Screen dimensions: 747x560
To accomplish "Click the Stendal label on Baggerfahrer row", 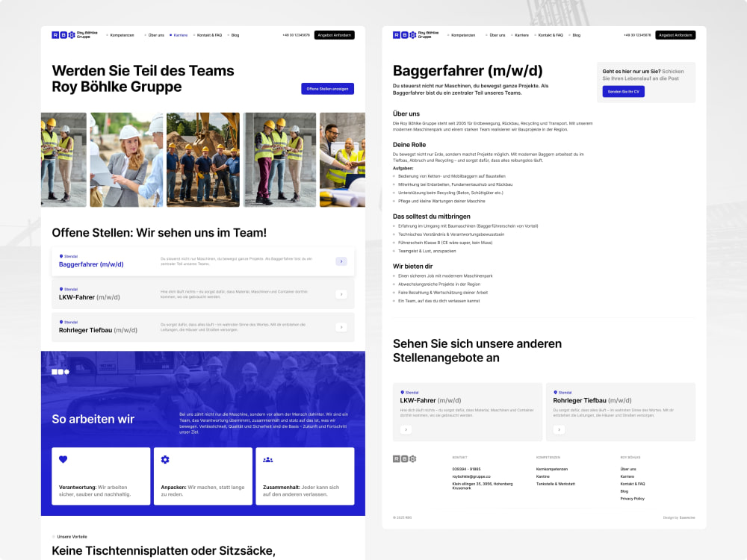I will point(70,256).
